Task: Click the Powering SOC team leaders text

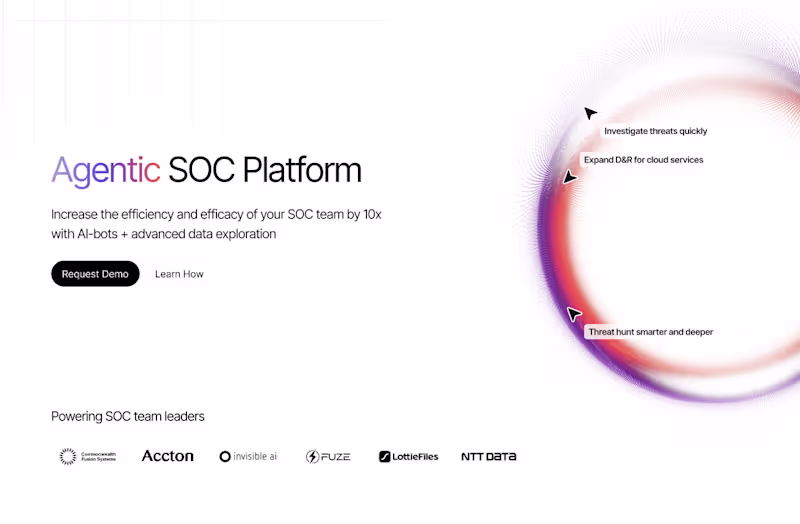Action: pos(127,416)
